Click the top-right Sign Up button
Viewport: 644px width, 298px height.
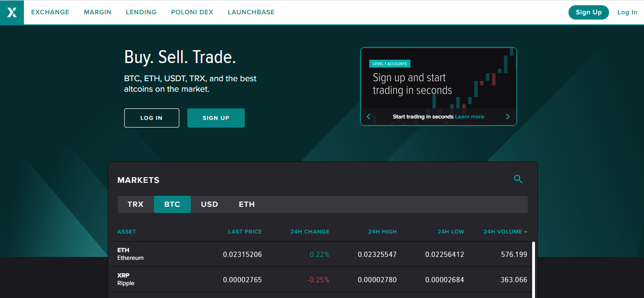coord(589,12)
